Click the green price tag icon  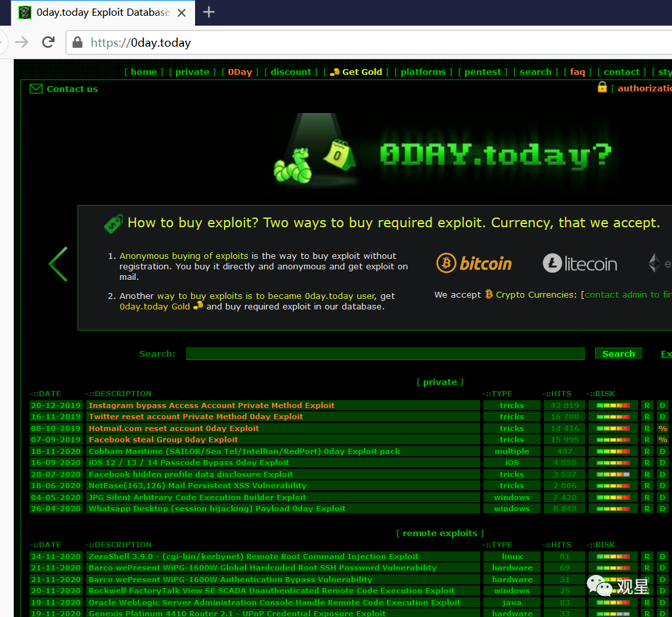tap(114, 224)
